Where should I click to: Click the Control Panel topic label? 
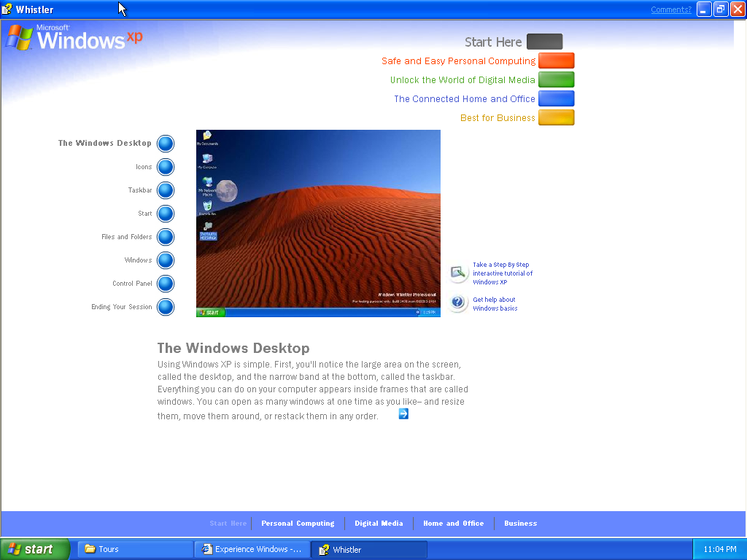133,284
